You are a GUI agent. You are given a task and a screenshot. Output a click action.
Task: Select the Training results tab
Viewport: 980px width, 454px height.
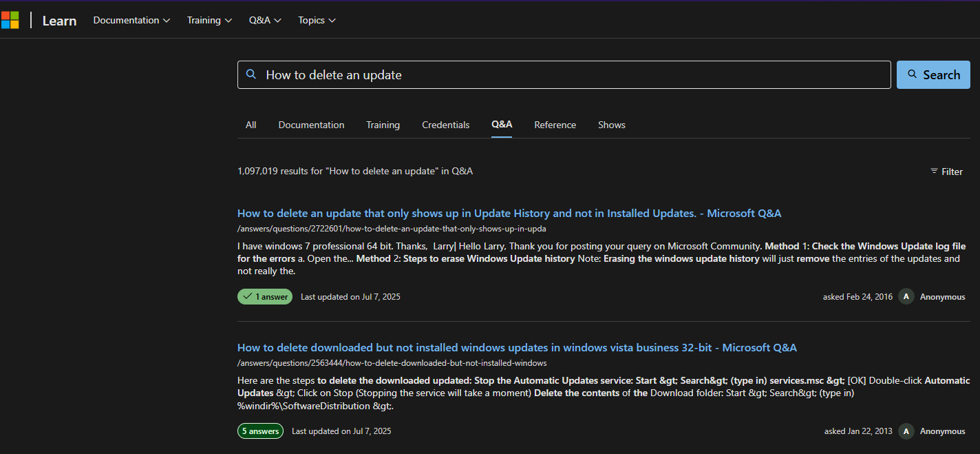pos(383,125)
